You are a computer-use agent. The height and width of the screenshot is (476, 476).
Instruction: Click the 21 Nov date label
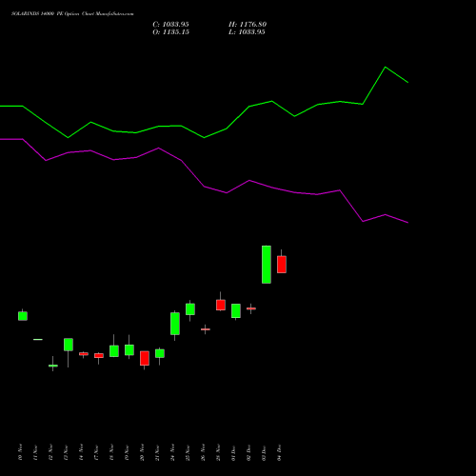point(157,452)
